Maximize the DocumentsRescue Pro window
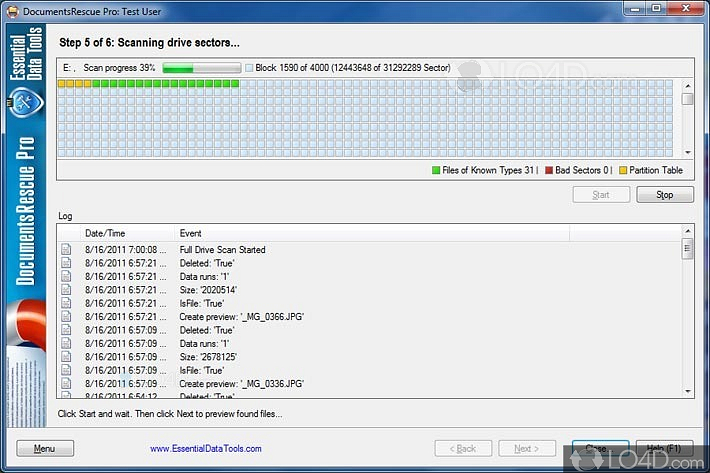The height and width of the screenshot is (473, 710). coord(656,8)
